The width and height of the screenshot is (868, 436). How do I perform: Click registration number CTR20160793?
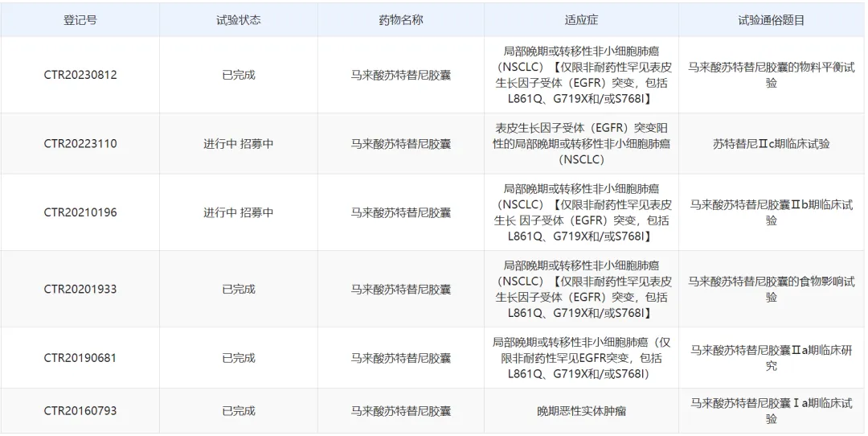(x=80, y=411)
